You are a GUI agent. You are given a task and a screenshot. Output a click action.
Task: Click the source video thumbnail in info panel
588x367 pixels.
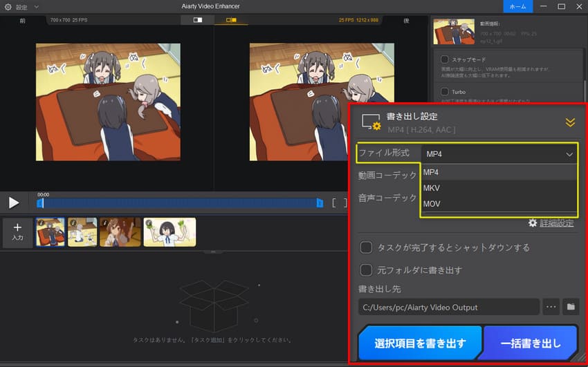click(x=454, y=32)
